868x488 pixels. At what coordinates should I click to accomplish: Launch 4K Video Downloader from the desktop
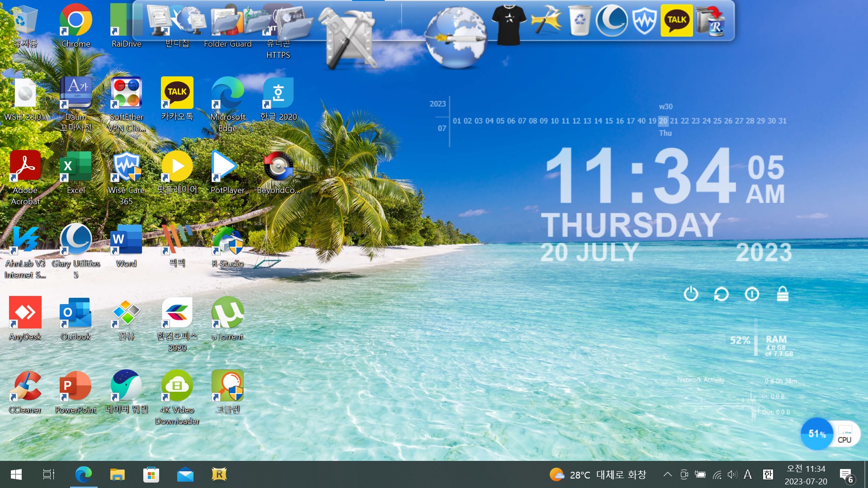(177, 385)
